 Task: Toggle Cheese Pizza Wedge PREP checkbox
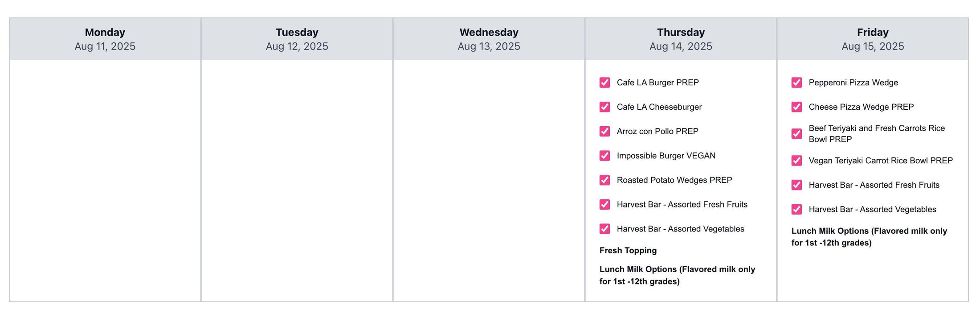tap(796, 107)
